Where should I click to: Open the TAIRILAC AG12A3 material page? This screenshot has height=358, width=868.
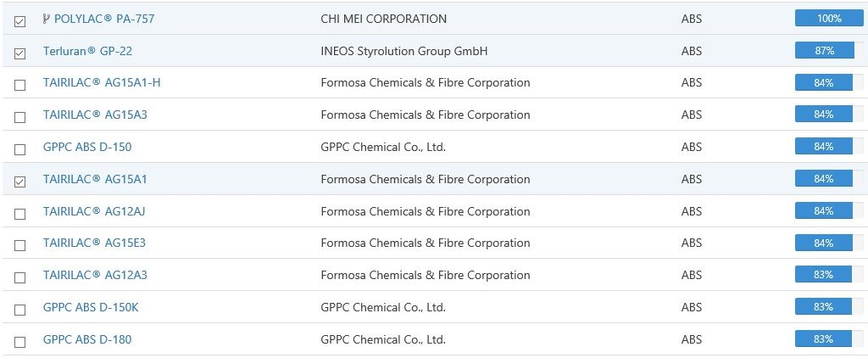click(x=94, y=276)
